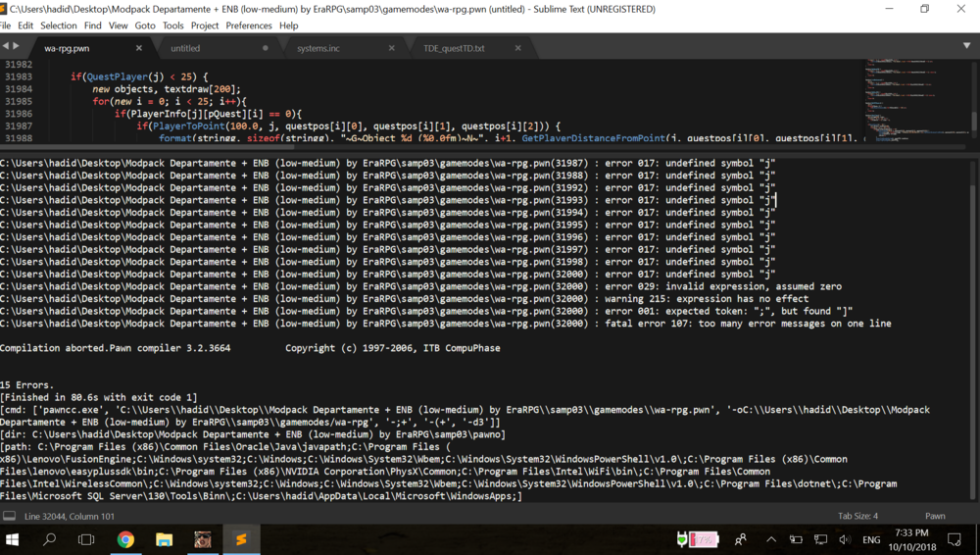Click error 029 invalid expression line
The width and height of the screenshot is (980, 555).
coord(420,286)
